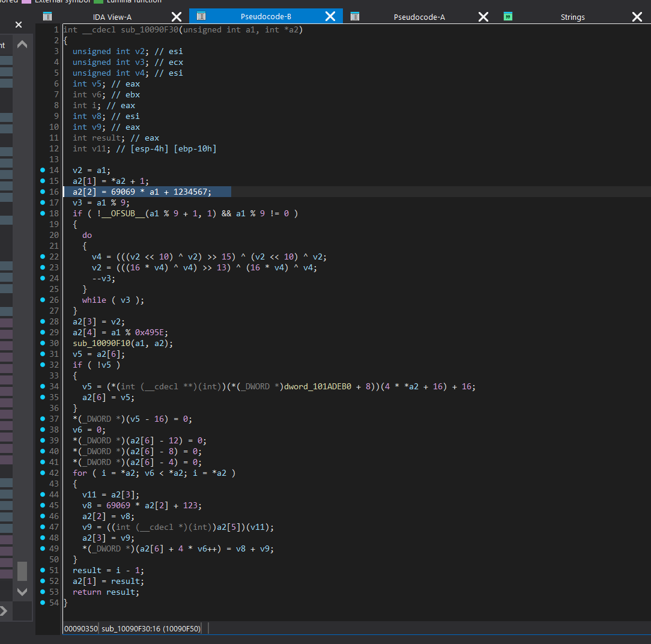The image size is (651, 644).
Task: Toggle breakpoint dot on line 42
Action: (43, 473)
